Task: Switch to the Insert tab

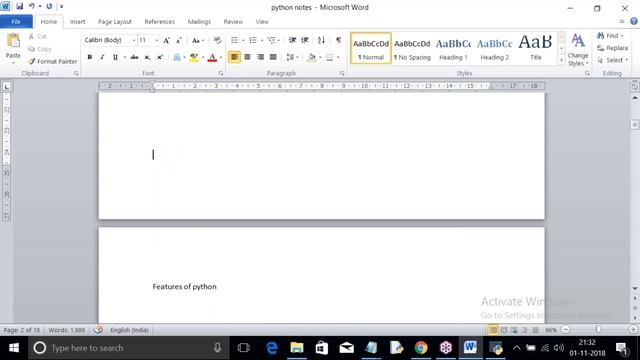Action: click(77, 22)
